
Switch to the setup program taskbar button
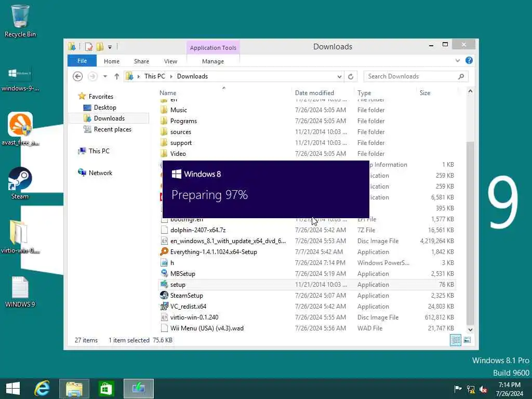138,389
